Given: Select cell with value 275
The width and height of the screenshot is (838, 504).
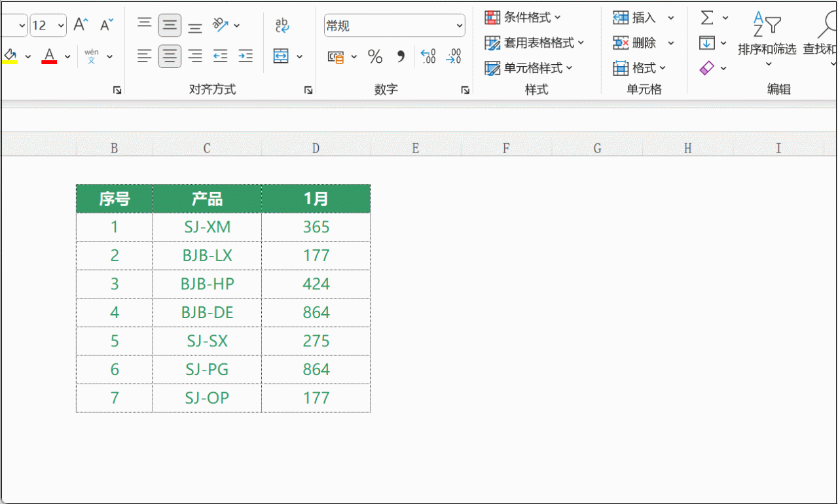Looking at the screenshot, I should point(316,341).
